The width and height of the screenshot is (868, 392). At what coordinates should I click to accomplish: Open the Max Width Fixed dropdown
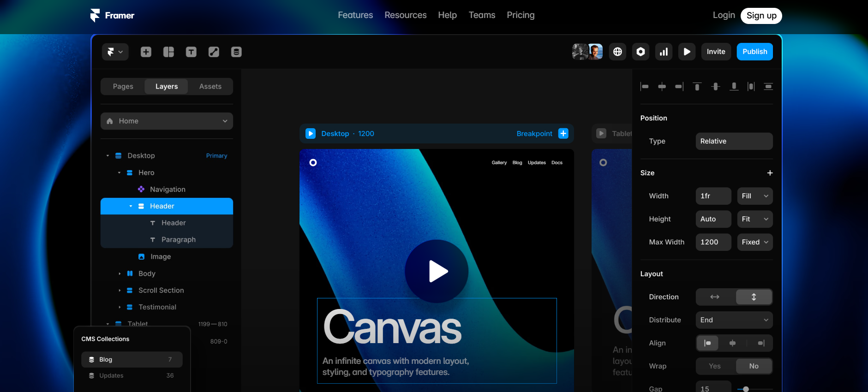(x=754, y=242)
